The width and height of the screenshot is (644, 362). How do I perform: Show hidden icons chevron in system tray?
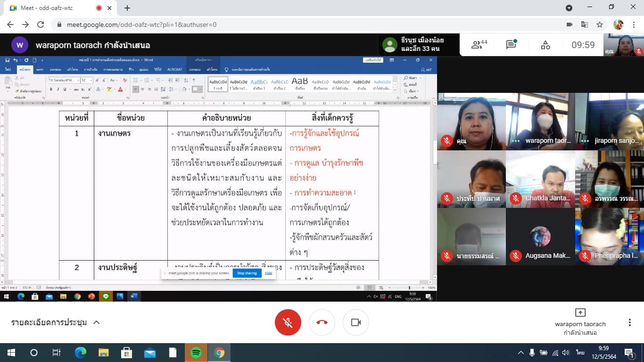521,353
